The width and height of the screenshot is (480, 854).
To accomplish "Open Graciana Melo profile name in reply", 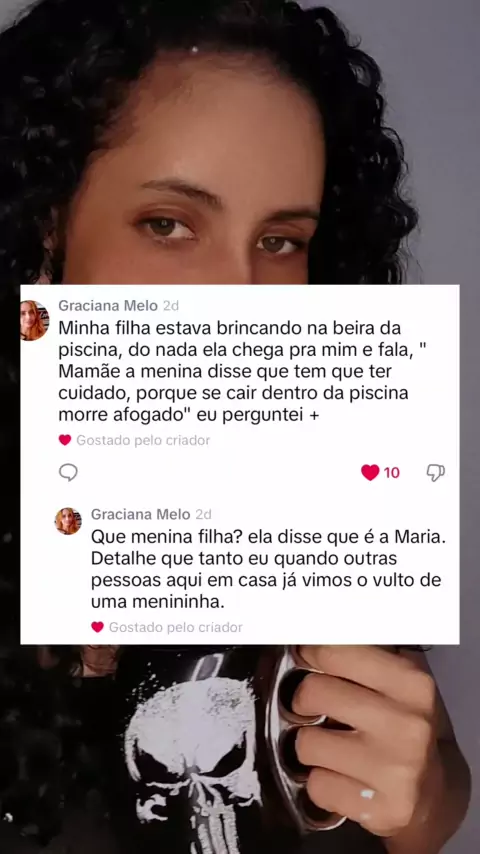I will pyautogui.click(x=141, y=514).
